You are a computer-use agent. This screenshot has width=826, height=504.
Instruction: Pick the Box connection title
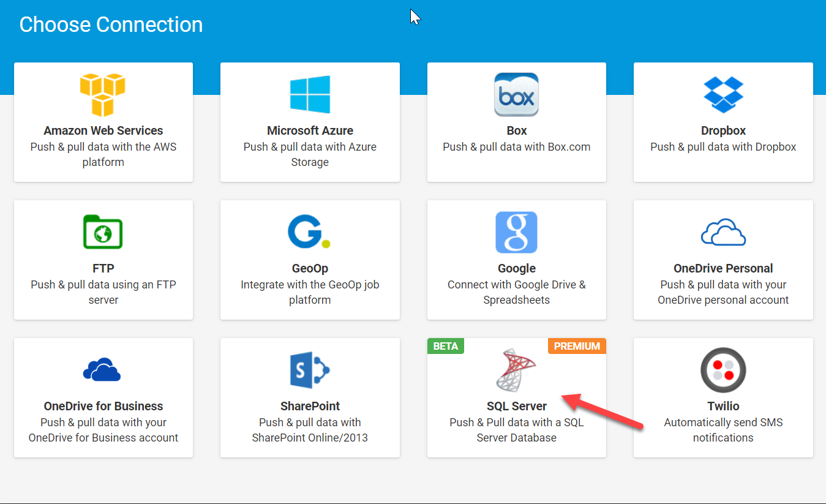(x=517, y=130)
